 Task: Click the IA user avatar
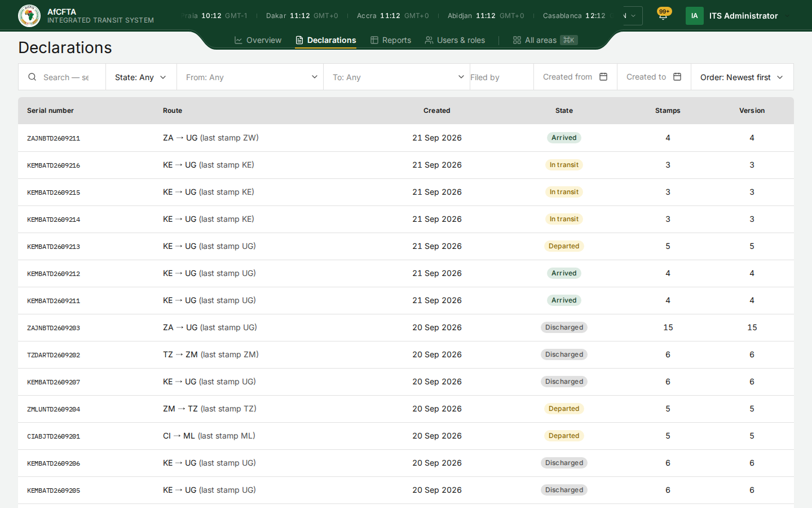click(x=695, y=16)
